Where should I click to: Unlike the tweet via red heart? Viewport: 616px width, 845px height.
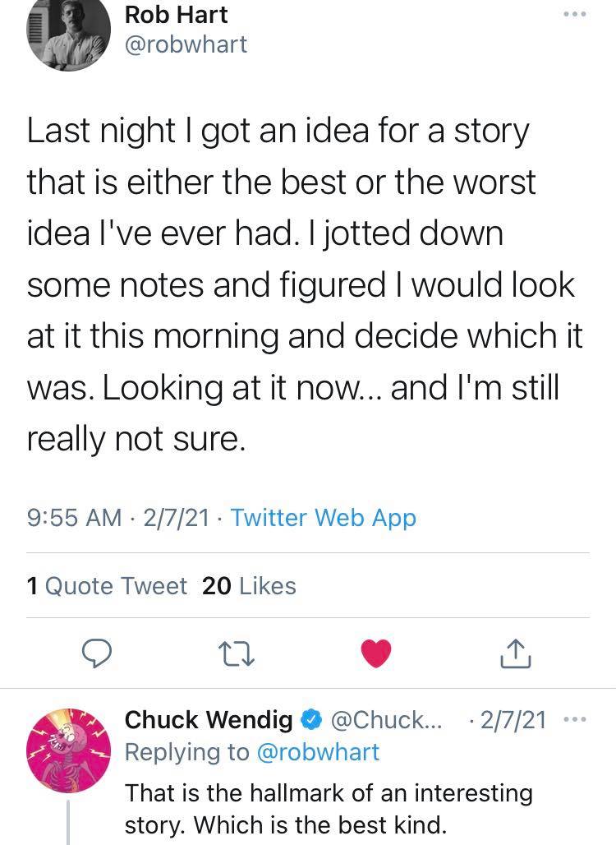pyautogui.click(x=377, y=653)
